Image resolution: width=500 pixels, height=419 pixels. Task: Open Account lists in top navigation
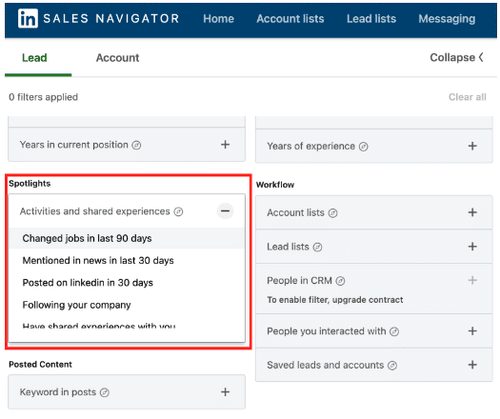290,19
